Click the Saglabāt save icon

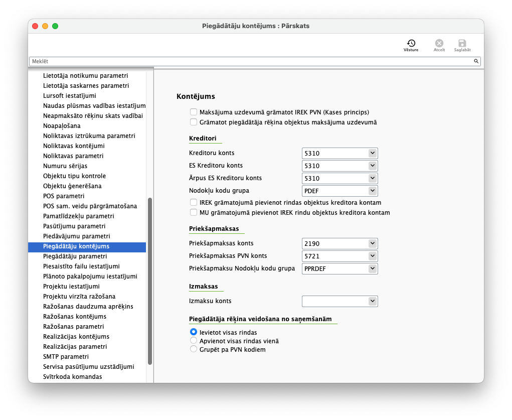(462, 44)
